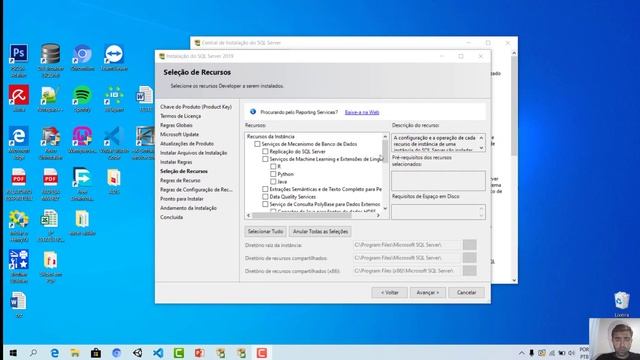Check Serviço de Consulta PolyBase
Image resolution: width=640 pixels, height=360 pixels.
[x=265, y=204]
